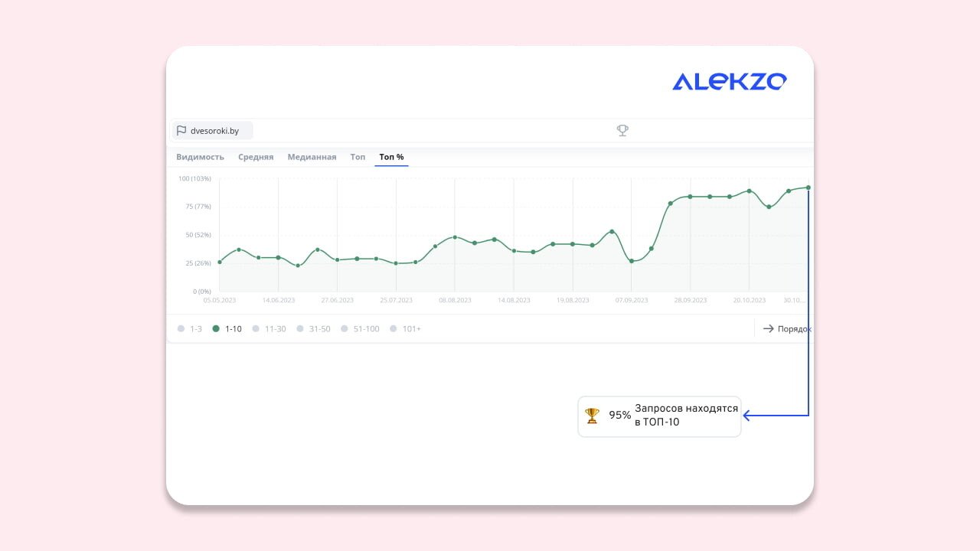
Task: Select the Топ % tab
Action: 391,157
